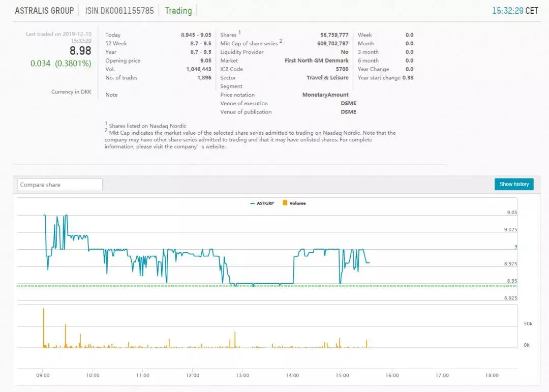
Task: Click the Last traded on 2019-12-10 text
Action: point(58,34)
